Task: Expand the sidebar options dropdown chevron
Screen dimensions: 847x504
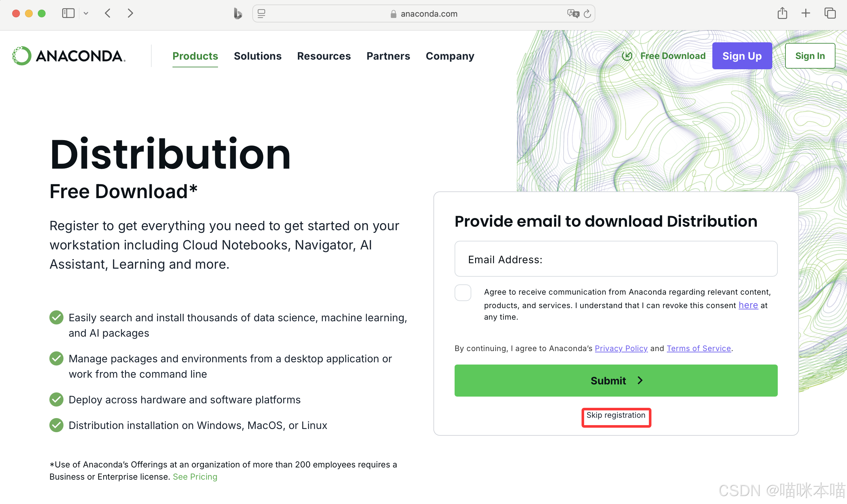Action: pyautogui.click(x=86, y=13)
